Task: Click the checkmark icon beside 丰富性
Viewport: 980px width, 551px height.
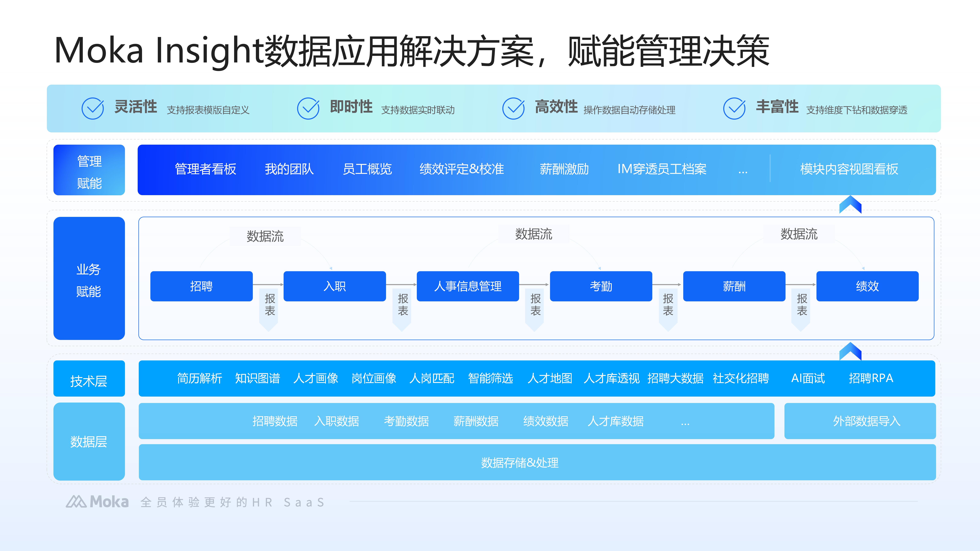Action: 734,108
